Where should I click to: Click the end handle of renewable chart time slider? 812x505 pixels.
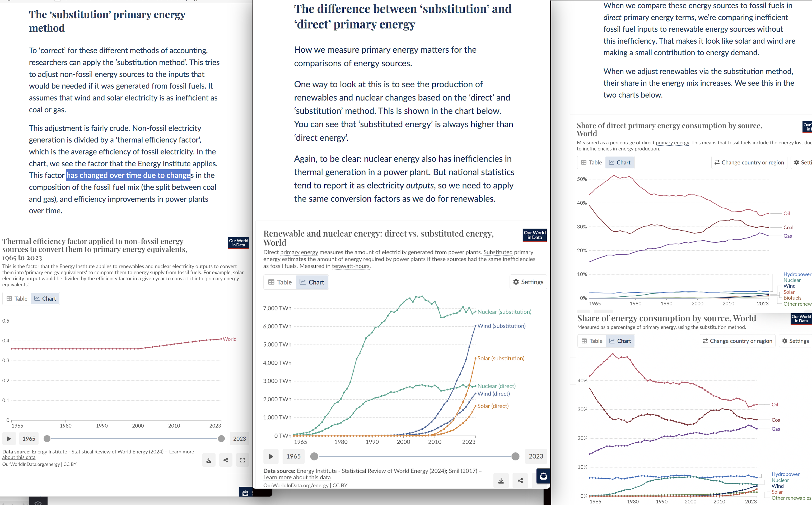tap(515, 456)
